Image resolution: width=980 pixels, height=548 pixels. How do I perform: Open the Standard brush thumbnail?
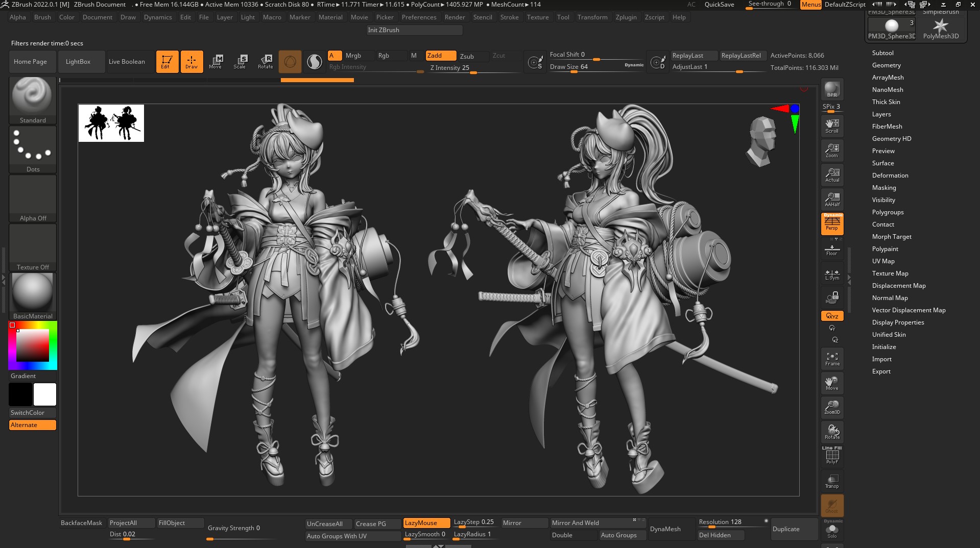(33, 100)
